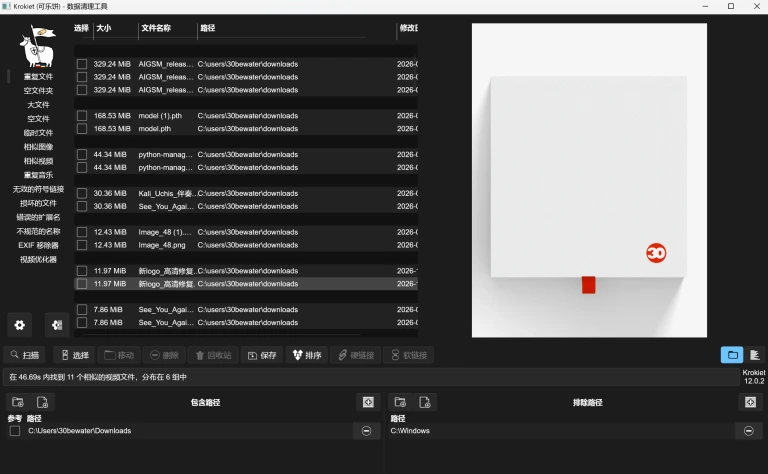
Task: Click manual-add path icon under 排除路径
Action: 425,402
